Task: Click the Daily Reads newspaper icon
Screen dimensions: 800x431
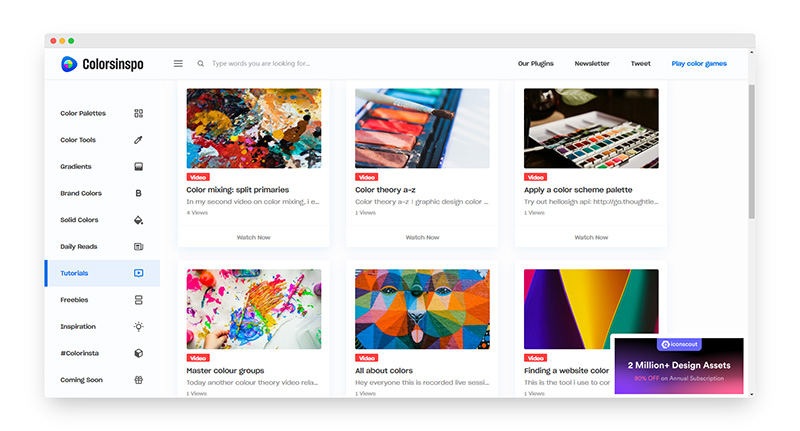Action: tap(138, 246)
